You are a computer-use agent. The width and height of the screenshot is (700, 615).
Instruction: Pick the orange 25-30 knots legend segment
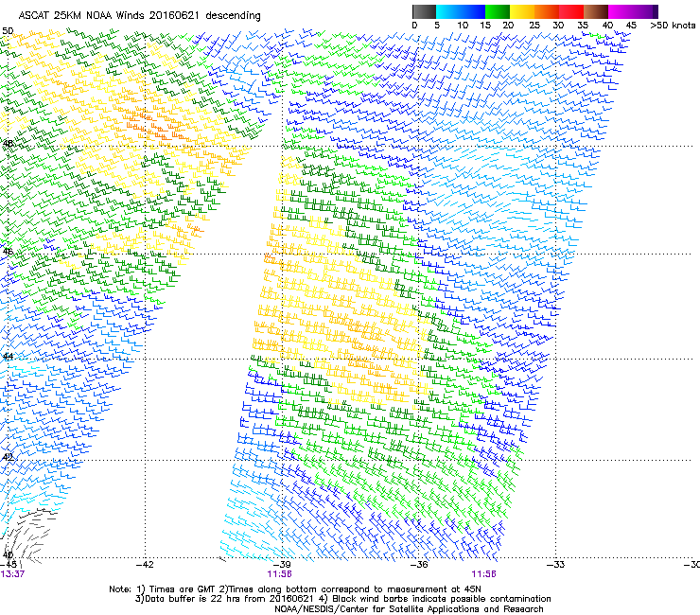[547, 11]
